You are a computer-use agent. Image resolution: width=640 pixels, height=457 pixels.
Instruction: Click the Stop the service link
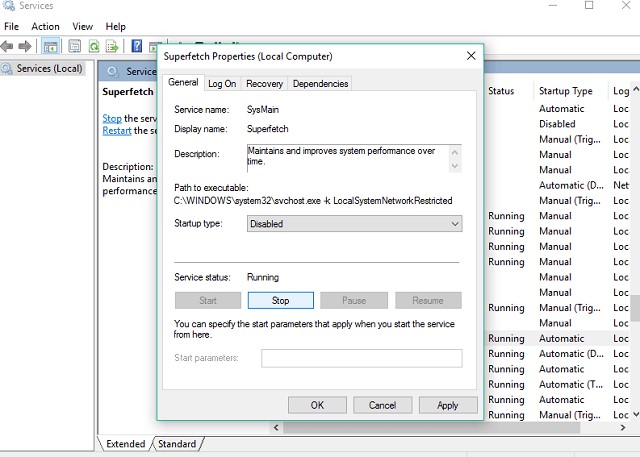(x=111, y=118)
